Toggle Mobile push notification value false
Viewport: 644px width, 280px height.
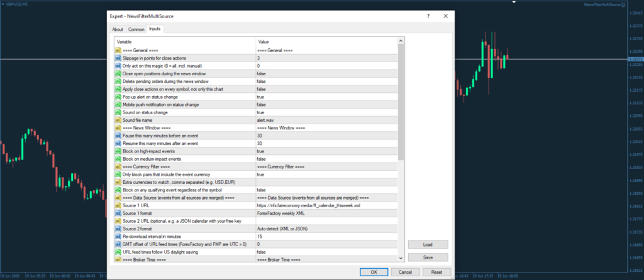pyautogui.click(x=326, y=105)
